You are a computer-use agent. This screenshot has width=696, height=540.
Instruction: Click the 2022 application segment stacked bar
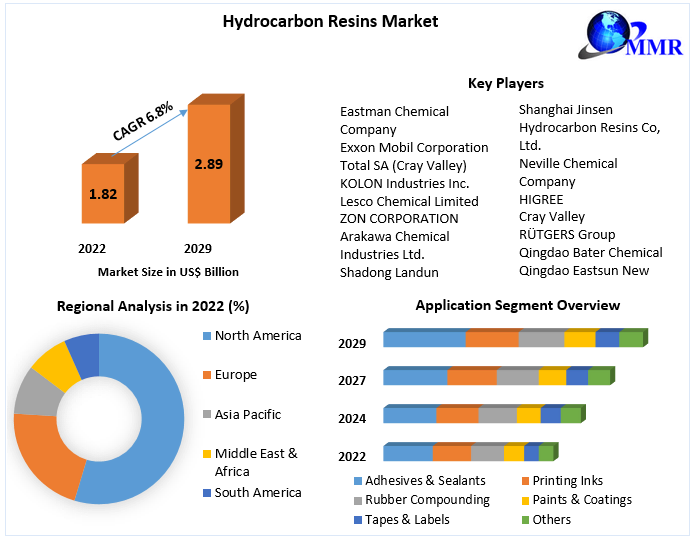tap(468, 454)
